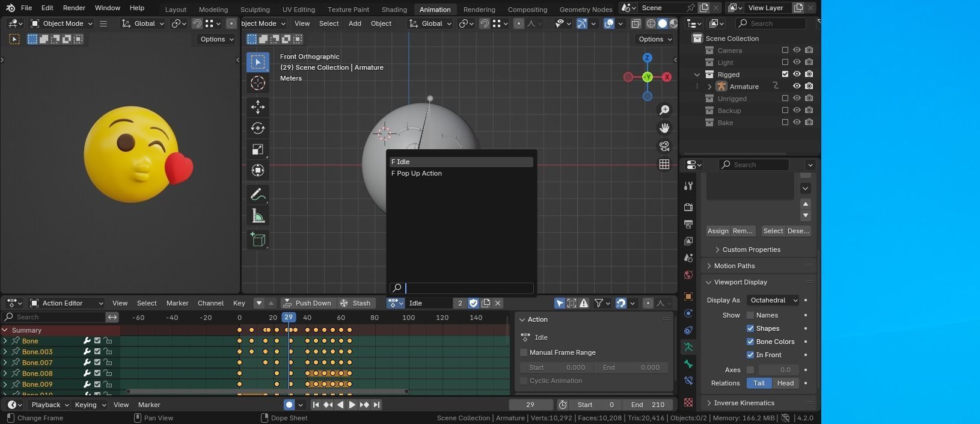Image resolution: width=980 pixels, height=424 pixels.
Task: Open the Bone properties tab
Action: pyautogui.click(x=688, y=364)
